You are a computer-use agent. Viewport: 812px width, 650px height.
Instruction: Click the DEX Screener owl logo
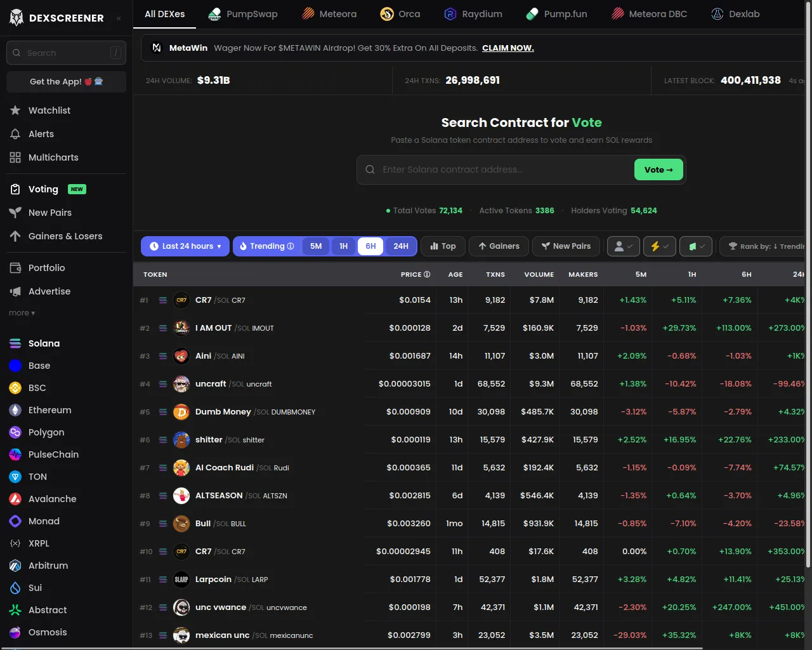click(x=16, y=18)
